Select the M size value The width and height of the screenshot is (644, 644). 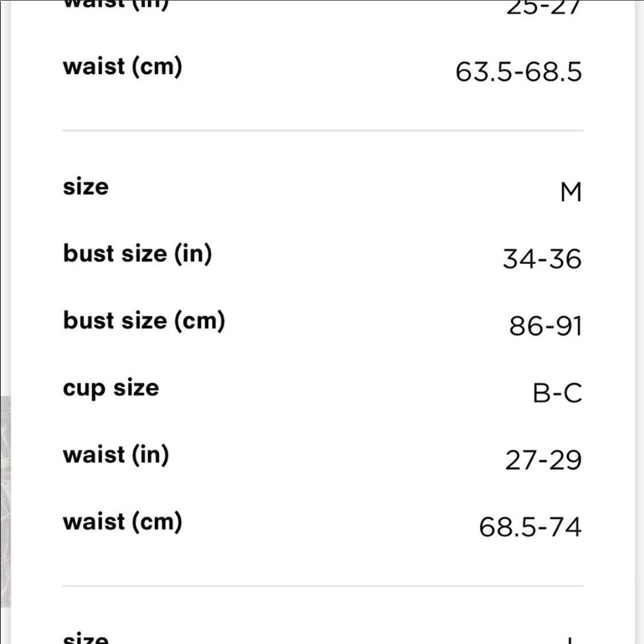coord(571,192)
